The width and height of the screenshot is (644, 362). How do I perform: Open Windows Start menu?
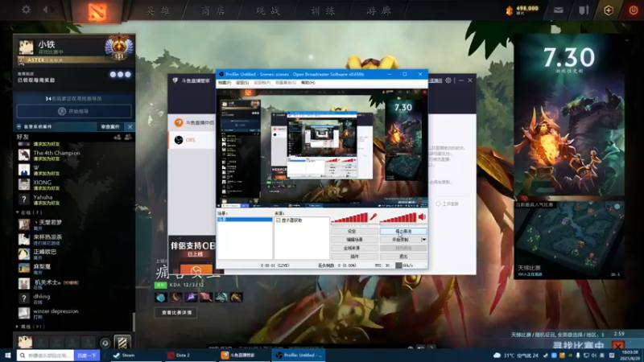pyautogui.click(x=7, y=356)
